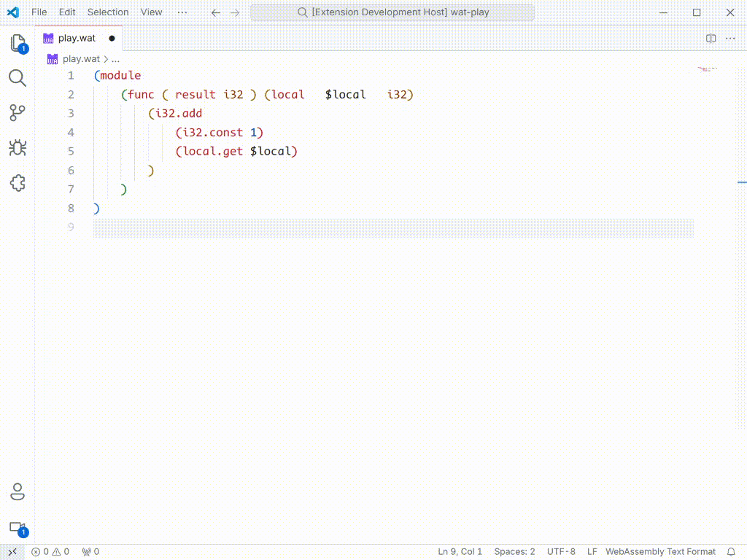Open the Run and Debug view
747x560 pixels.
tap(18, 148)
